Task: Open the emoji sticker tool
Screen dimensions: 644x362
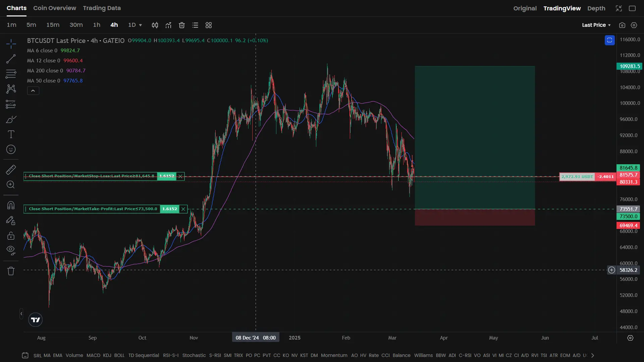Action: point(11,149)
